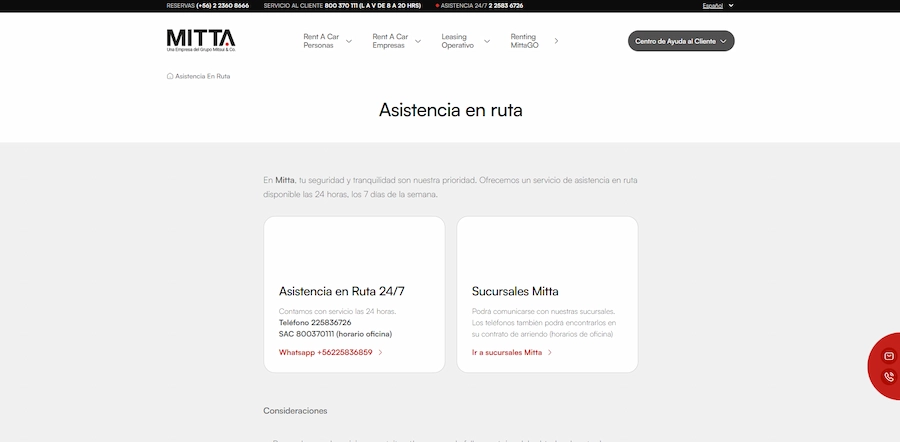Click the Asistencia en Ruta 24/7 card title

tap(342, 291)
